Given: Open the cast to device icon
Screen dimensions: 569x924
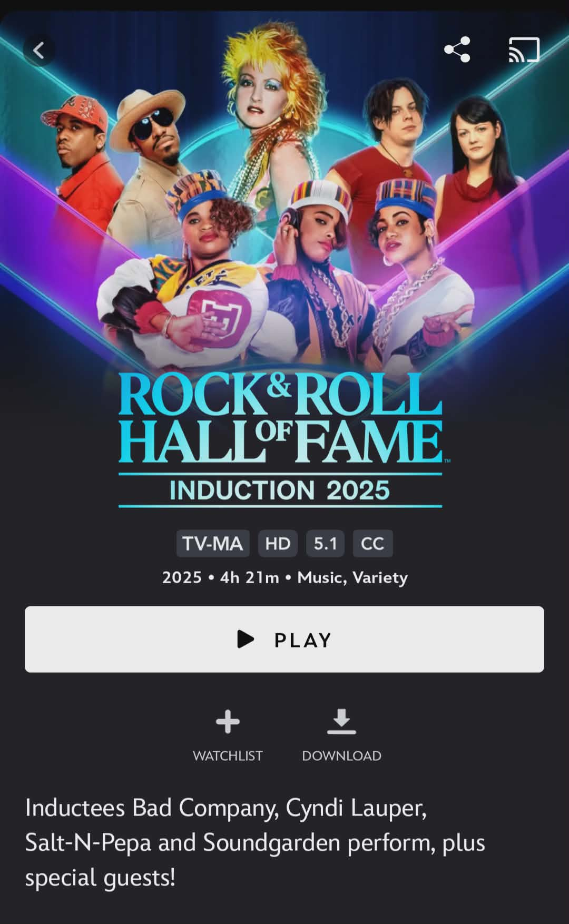Looking at the screenshot, I should tap(524, 50).
